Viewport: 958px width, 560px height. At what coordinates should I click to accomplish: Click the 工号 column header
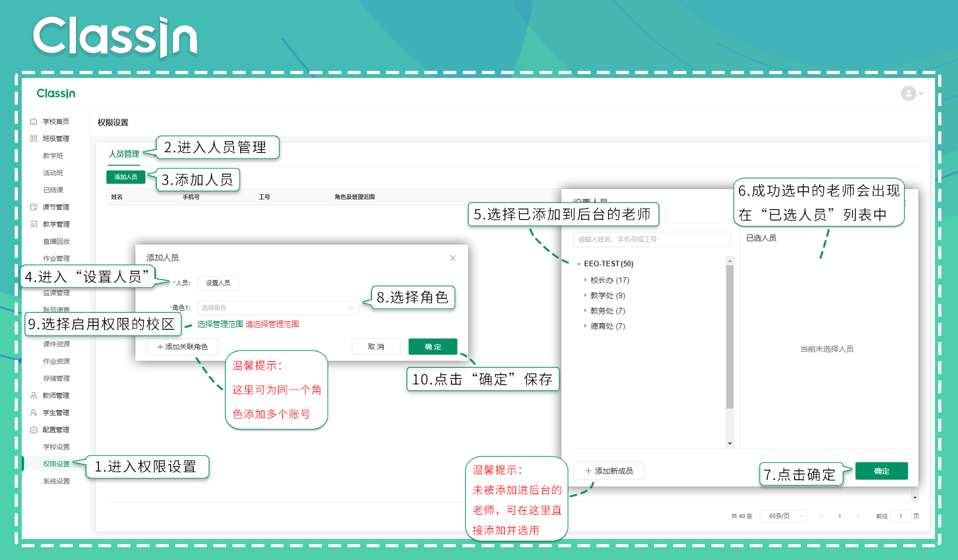[264, 197]
